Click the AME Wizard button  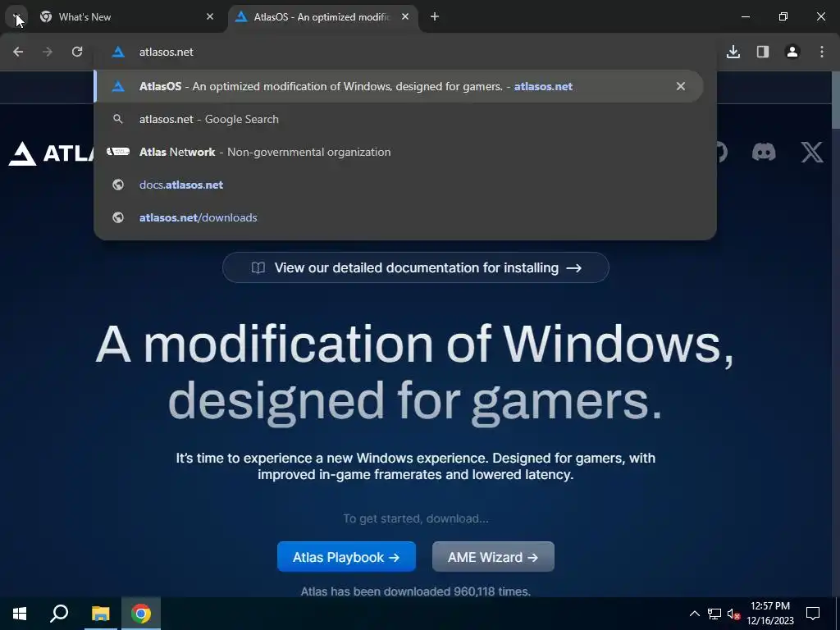point(493,557)
